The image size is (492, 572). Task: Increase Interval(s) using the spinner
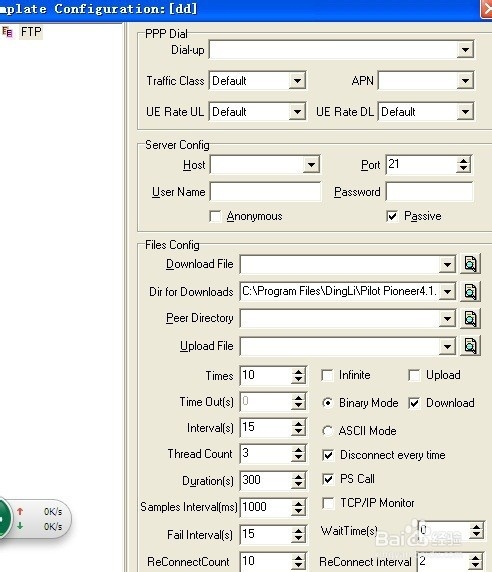(298, 424)
